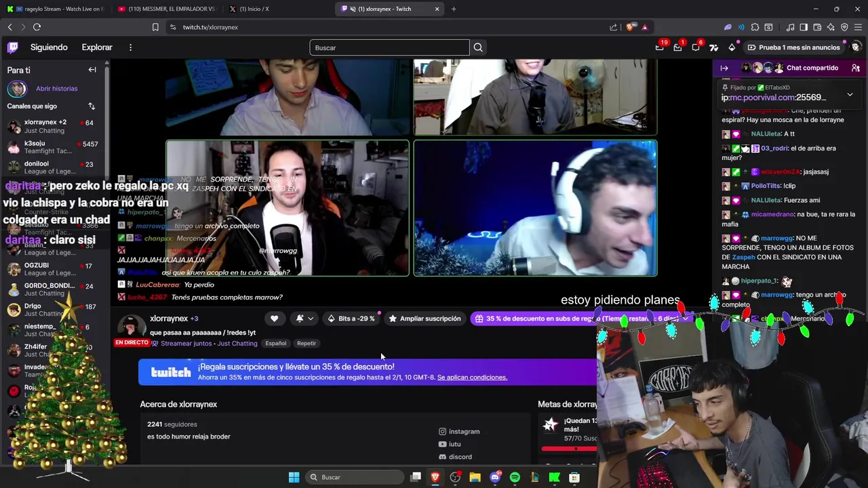Open Abrir historias link
Screen dimensions: 868x488
56,89
